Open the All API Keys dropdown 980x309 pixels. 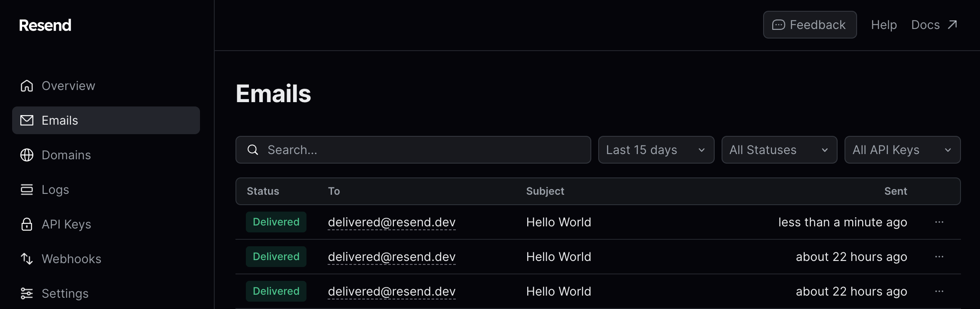tap(903, 150)
